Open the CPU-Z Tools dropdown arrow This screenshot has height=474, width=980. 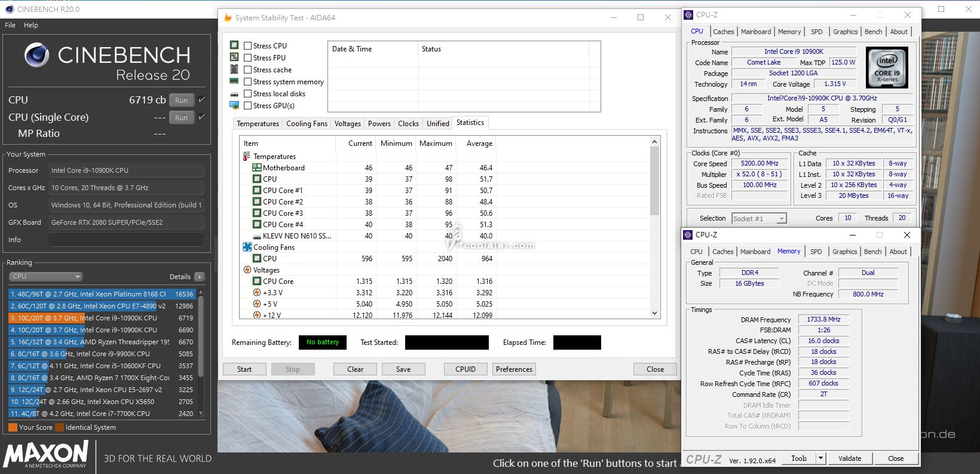click(821, 458)
